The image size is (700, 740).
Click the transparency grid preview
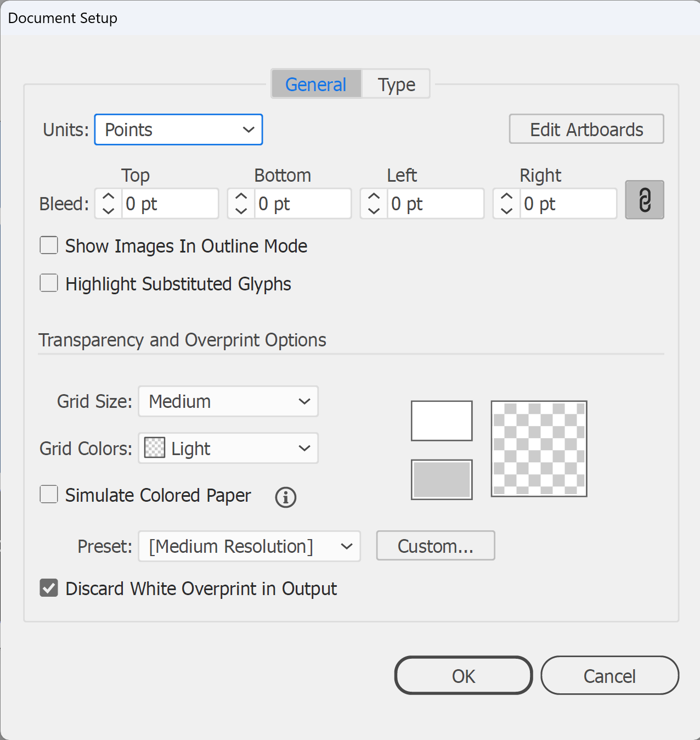[x=539, y=449]
